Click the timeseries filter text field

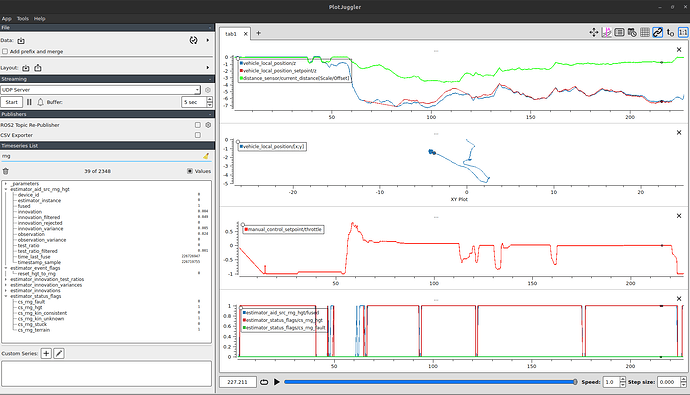(101, 156)
